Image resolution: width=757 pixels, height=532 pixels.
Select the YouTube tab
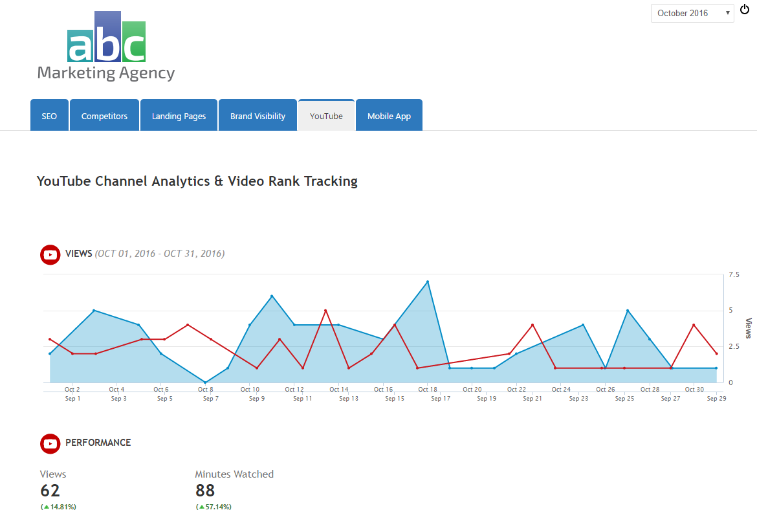326,116
